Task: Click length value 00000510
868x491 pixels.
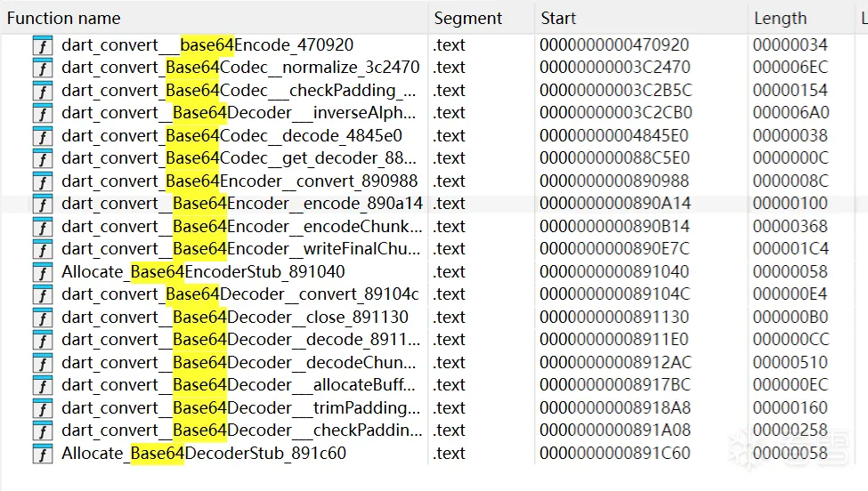Action: [x=790, y=363]
